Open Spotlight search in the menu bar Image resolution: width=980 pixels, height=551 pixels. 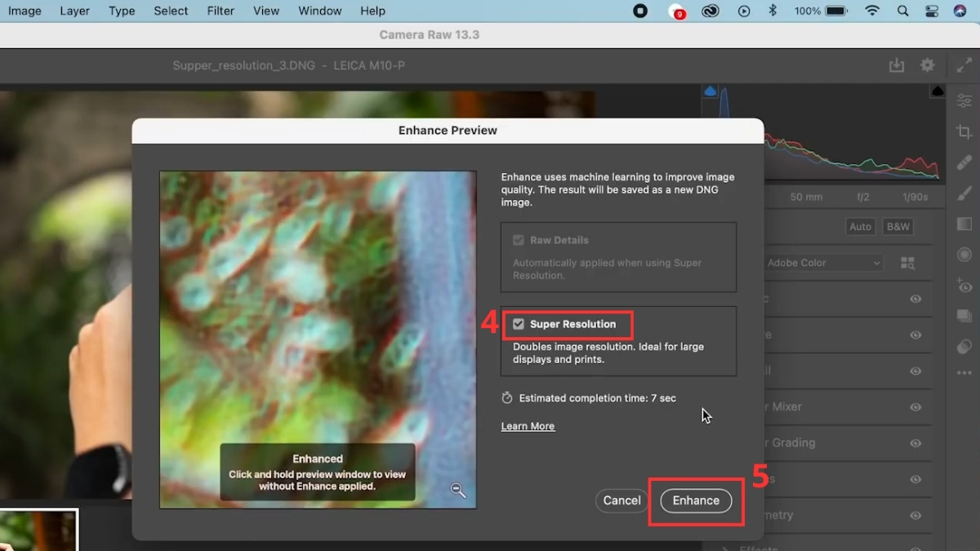pyautogui.click(x=902, y=11)
